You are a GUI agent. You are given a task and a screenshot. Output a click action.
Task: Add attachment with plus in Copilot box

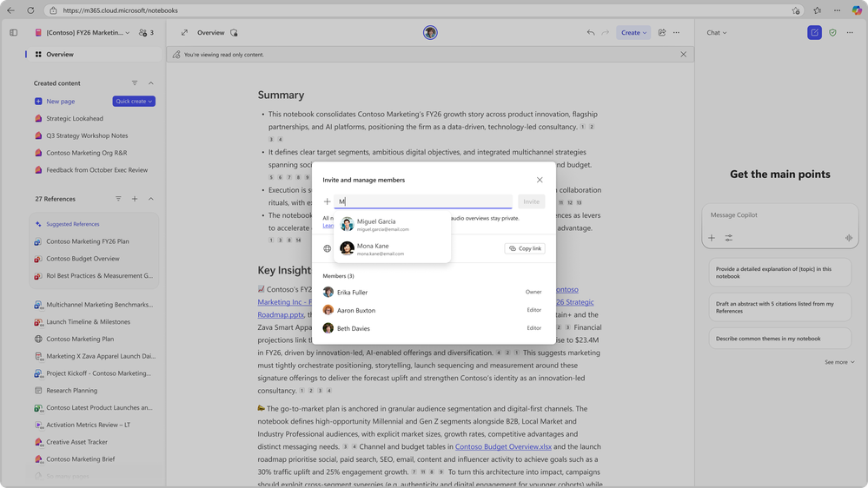712,238
